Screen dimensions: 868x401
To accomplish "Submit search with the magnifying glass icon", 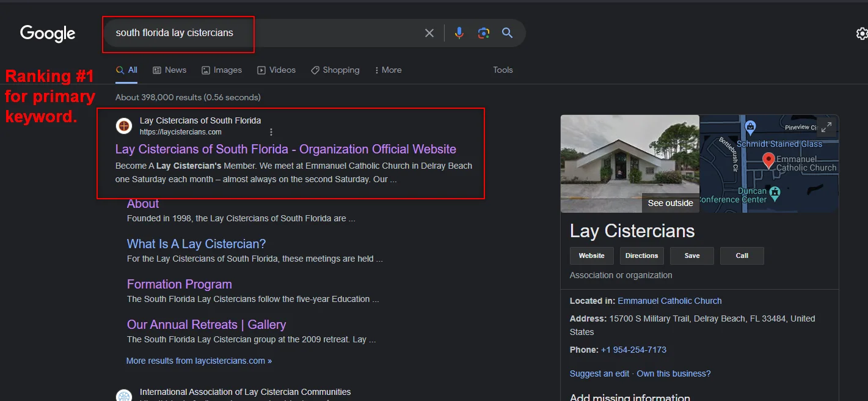I will pos(507,33).
